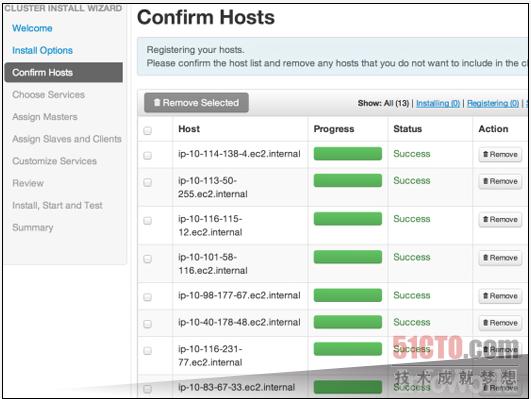Click progress bar of ip-10-40-178-48 host
This screenshot has width=531, height=399.
(348, 322)
